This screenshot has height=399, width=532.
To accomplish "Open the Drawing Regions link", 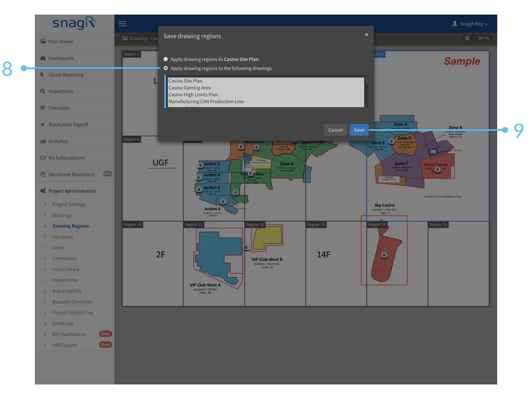I will (71, 226).
